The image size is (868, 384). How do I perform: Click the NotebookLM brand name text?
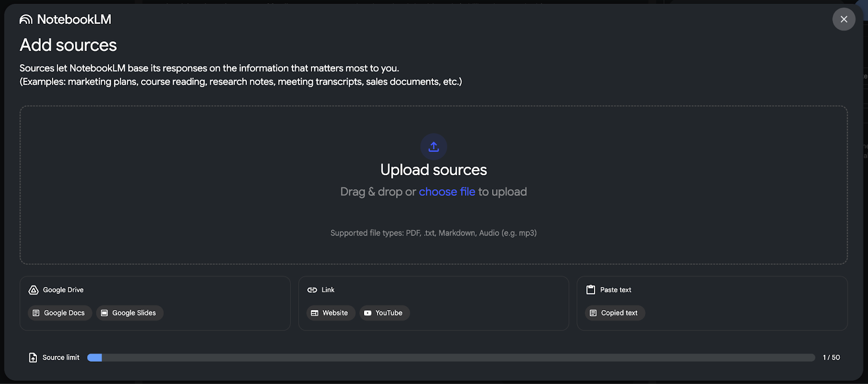(74, 20)
